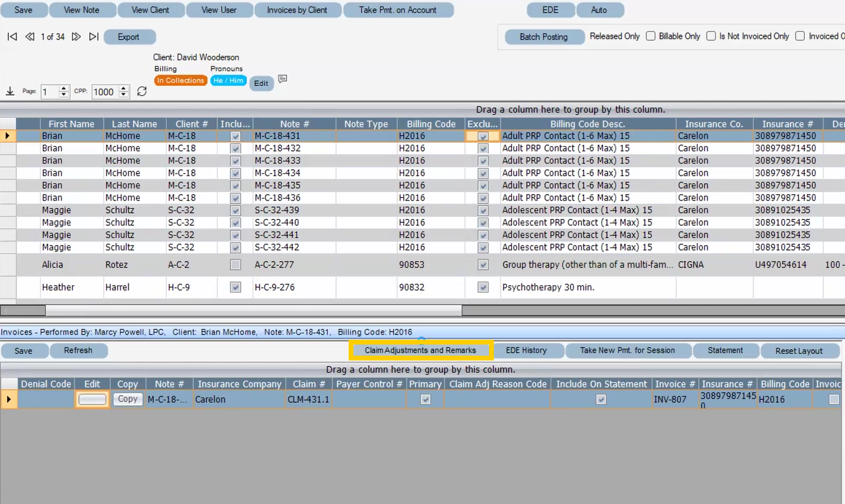This screenshot has height=504, width=845.
Task: Refresh the grid using the circular arrow icon
Action: click(141, 91)
